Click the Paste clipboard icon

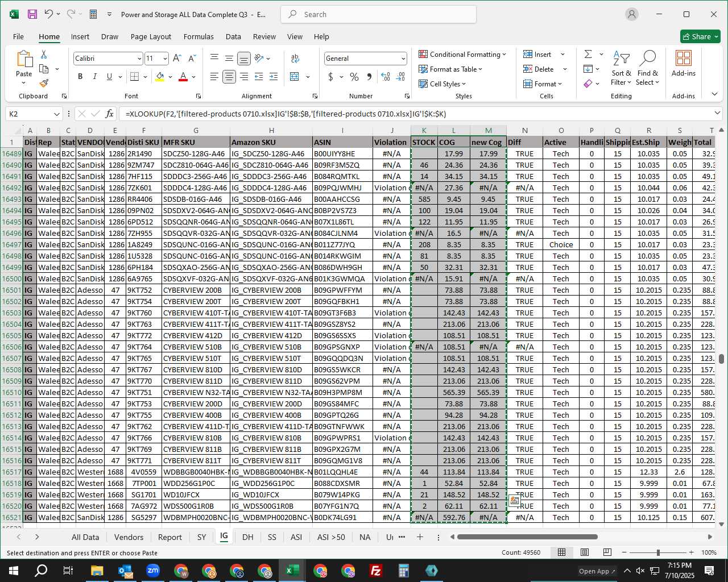pyautogui.click(x=24, y=59)
